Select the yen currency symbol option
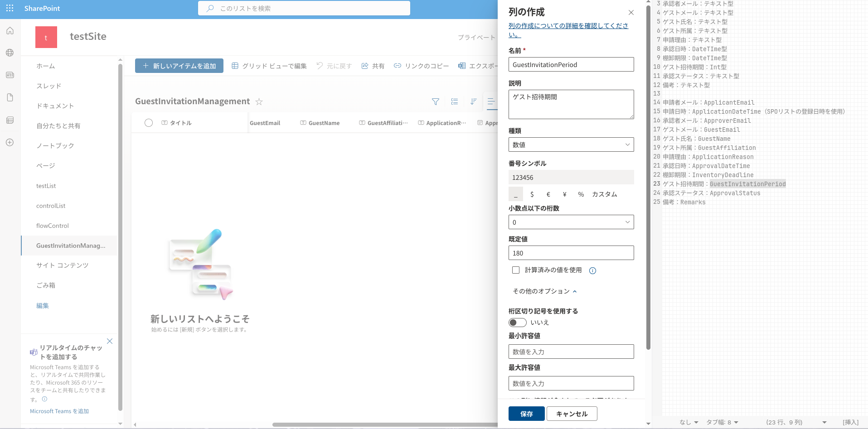 (x=564, y=194)
